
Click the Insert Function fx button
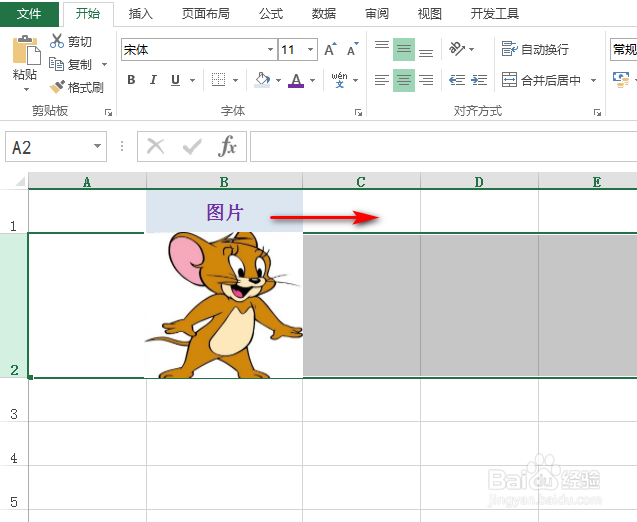[228, 146]
